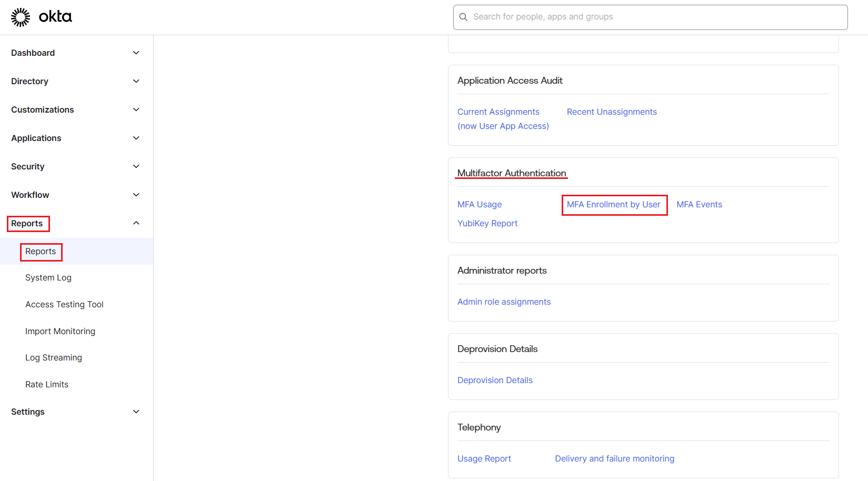Select the search magnifier icon

pyautogui.click(x=463, y=17)
